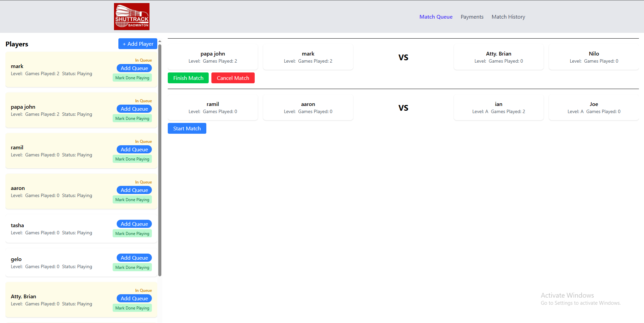The width and height of the screenshot is (644, 323).
Task: Mark papa john as done playing
Action: pos(132,119)
